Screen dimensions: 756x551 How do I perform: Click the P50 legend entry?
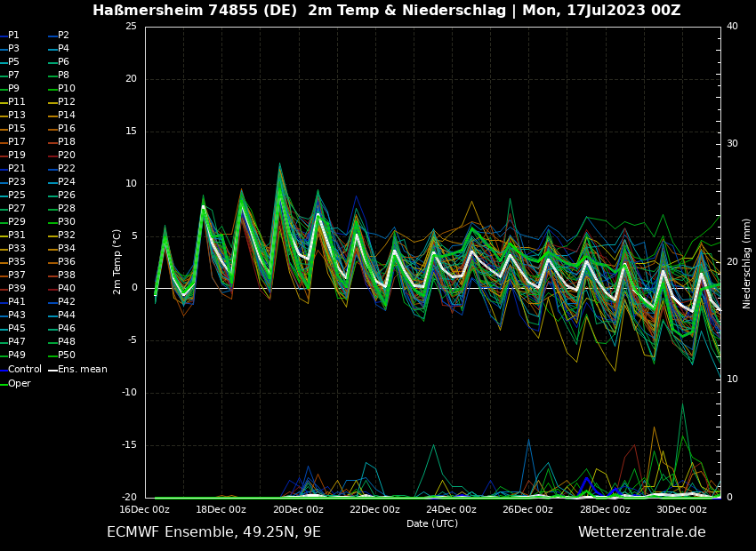pos(66,355)
